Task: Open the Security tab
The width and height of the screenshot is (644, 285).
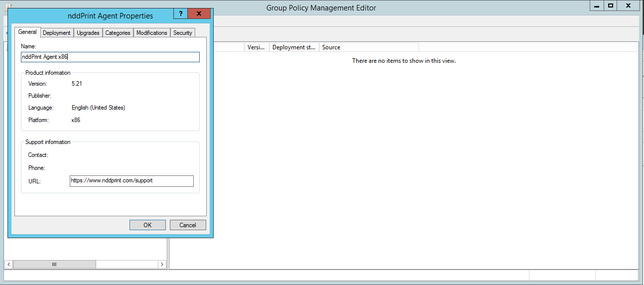Action: point(182,33)
